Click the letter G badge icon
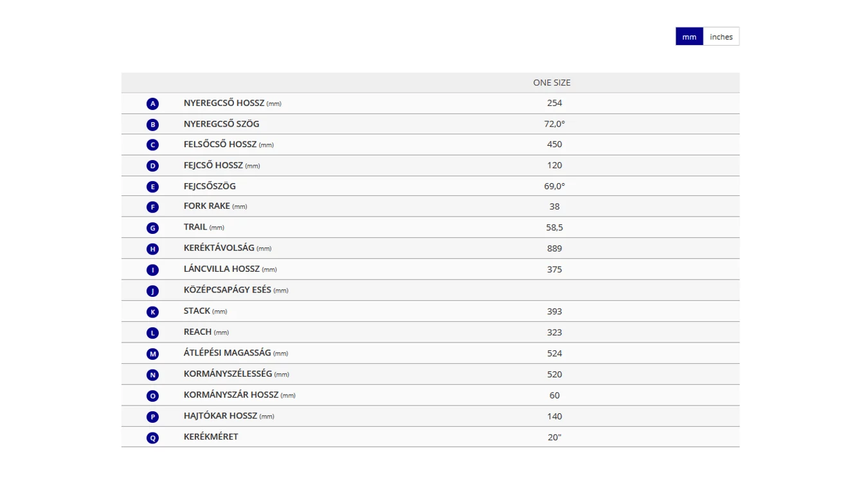 click(152, 228)
